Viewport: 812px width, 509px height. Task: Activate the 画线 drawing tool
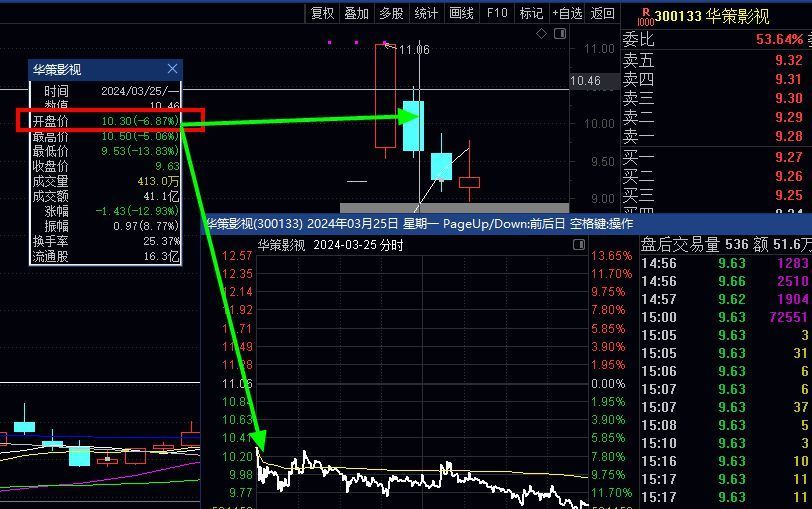(x=461, y=13)
